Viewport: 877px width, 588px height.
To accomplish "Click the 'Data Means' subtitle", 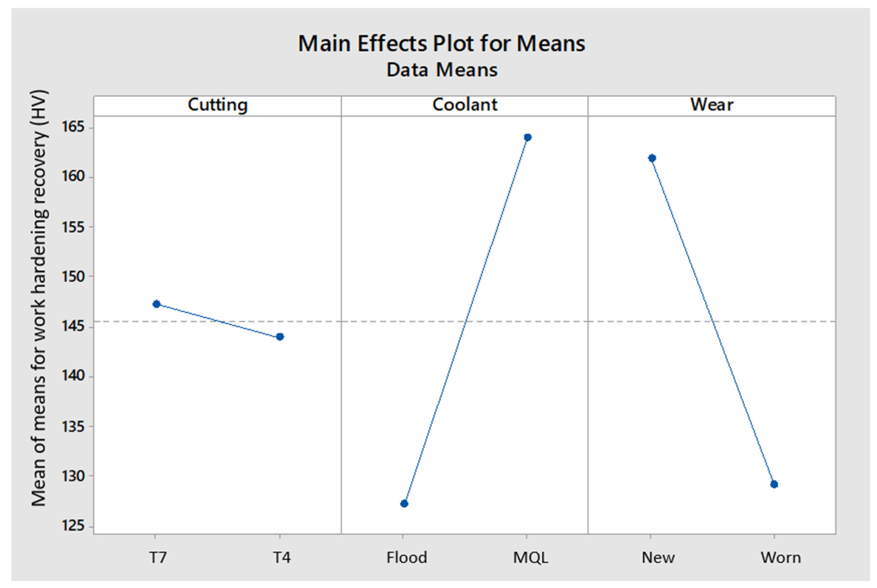I will [442, 70].
